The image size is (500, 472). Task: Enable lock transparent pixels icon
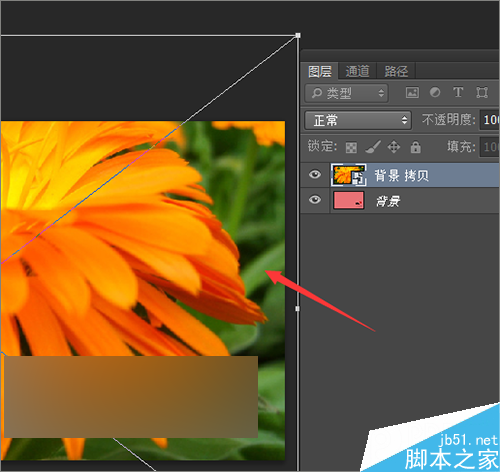coord(351,147)
